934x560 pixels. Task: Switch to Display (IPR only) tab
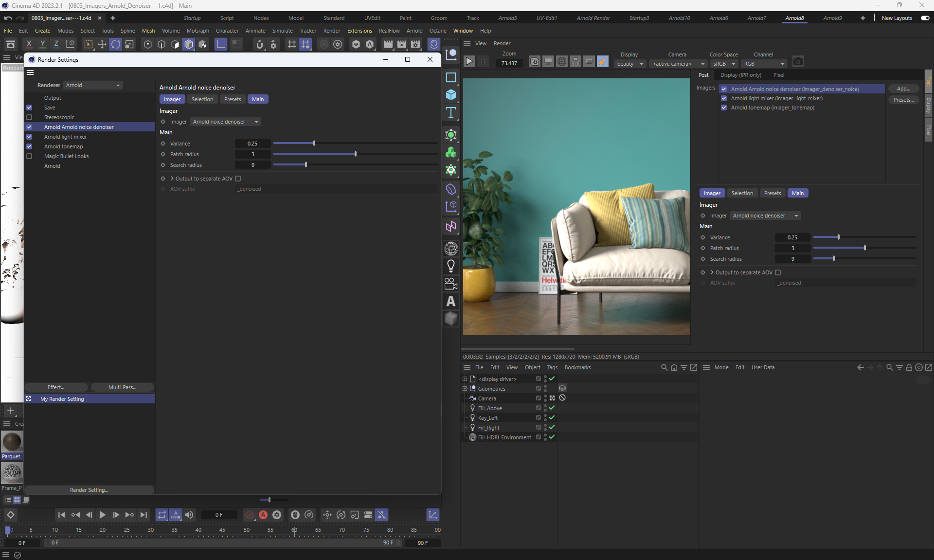pos(740,75)
